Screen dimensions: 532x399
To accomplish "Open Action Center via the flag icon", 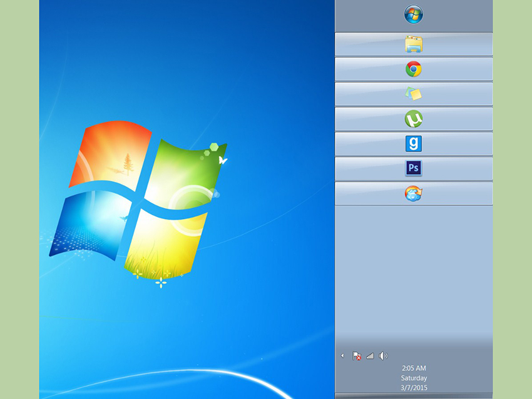I will point(356,355).
